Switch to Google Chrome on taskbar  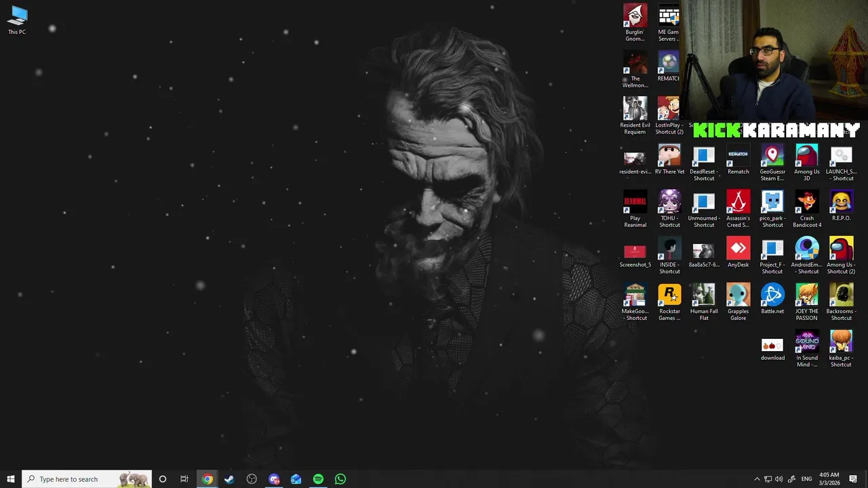coord(208,479)
